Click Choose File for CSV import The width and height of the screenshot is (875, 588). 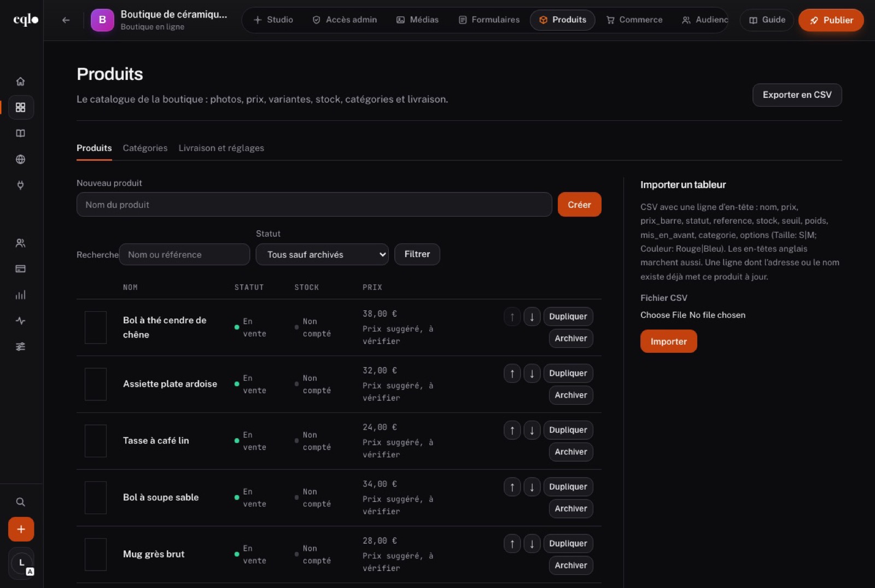[x=663, y=315]
